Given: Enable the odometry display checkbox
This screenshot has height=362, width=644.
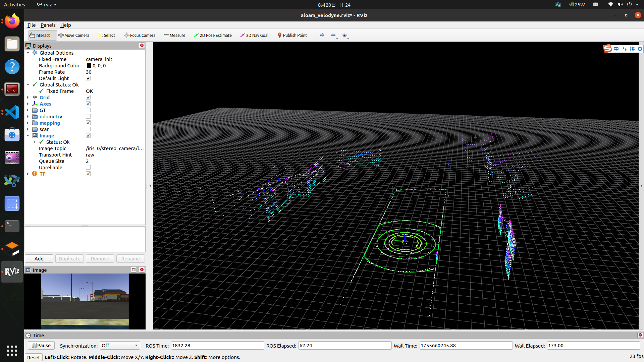Looking at the screenshot, I should 88,116.
